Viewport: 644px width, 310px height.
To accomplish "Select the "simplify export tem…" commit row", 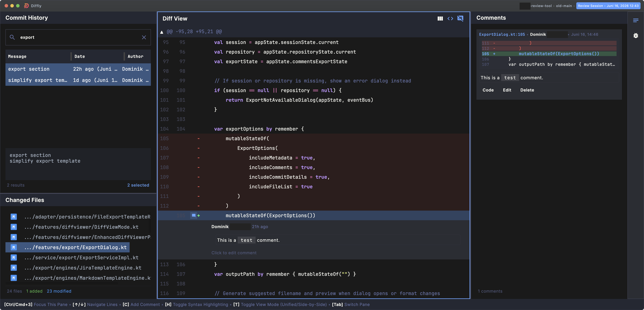I will (x=78, y=80).
